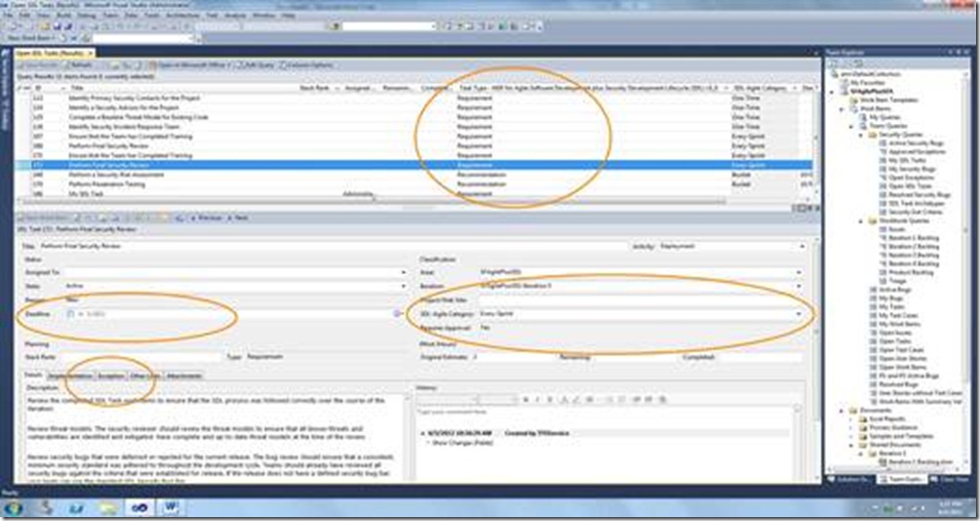Collapse the Security Queries folder
This screenshot has height=521, width=980.
[x=861, y=135]
